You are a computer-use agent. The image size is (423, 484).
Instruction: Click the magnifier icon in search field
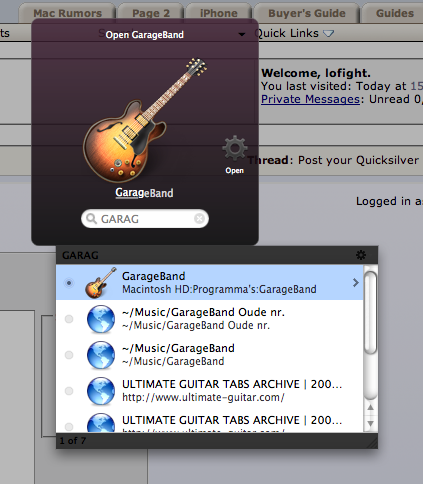click(x=91, y=219)
